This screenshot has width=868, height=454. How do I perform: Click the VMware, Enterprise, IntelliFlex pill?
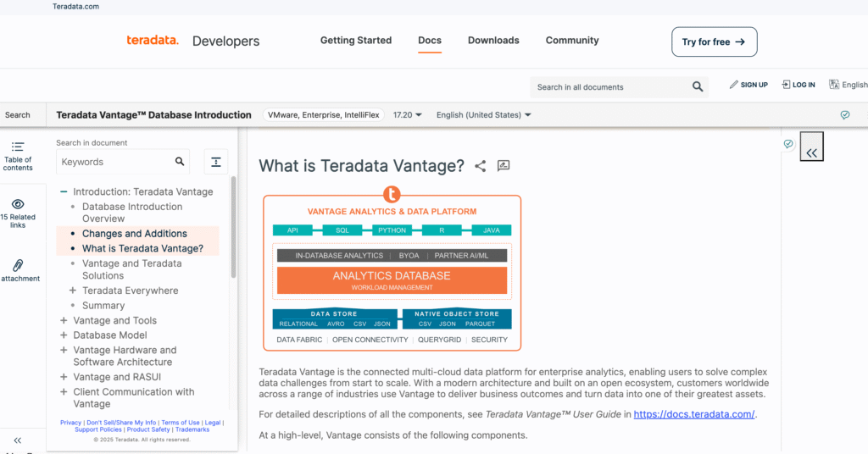point(323,115)
